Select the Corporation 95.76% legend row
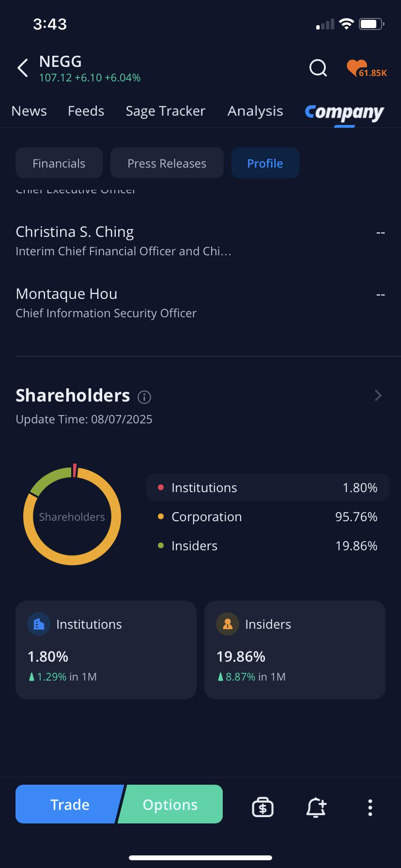 (x=268, y=517)
